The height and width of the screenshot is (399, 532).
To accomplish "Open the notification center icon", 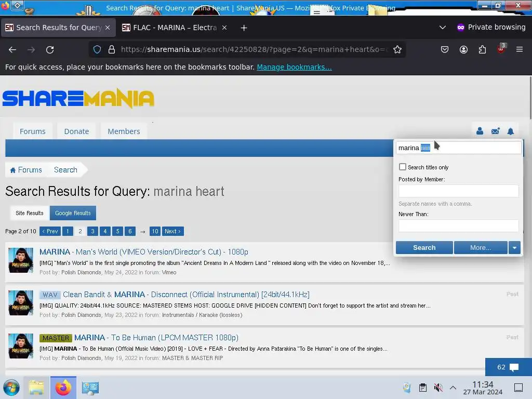I will click(x=518, y=388).
